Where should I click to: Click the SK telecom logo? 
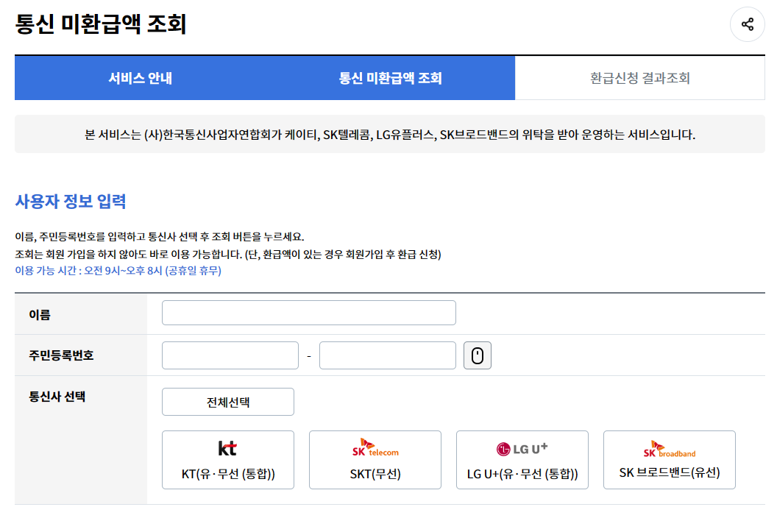(x=375, y=447)
